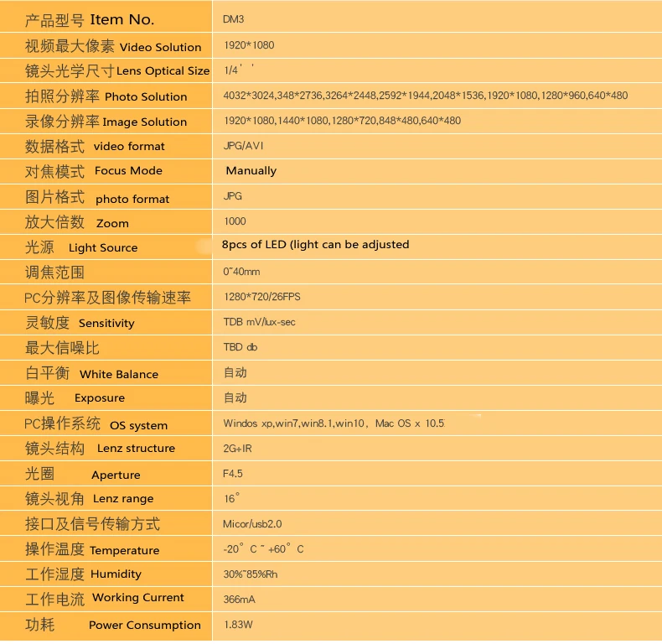Click the 'Lenz structure' label
The height and width of the screenshot is (644, 662).
(x=136, y=449)
